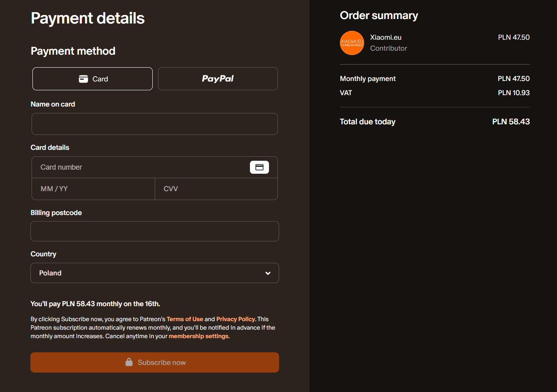Focus the Billing postcode field
The image size is (557, 392).
pyautogui.click(x=154, y=231)
